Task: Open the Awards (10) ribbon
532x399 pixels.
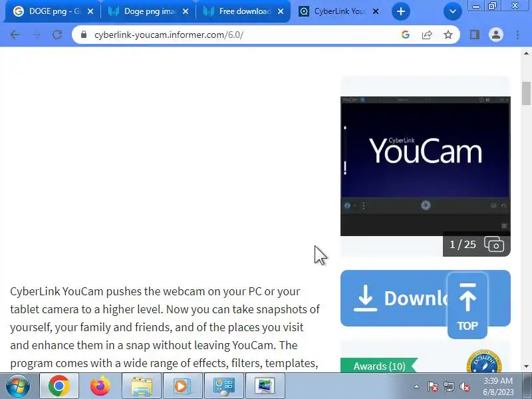Action: pyautogui.click(x=379, y=366)
